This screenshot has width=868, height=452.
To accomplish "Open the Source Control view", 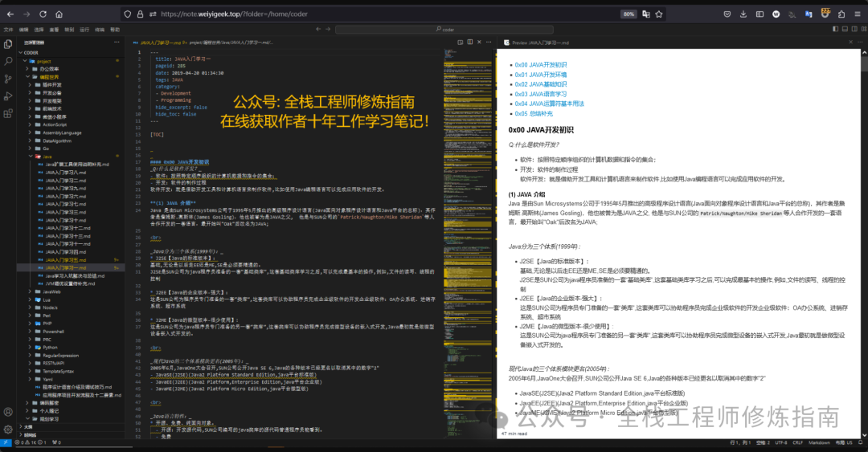I will pyautogui.click(x=8, y=79).
